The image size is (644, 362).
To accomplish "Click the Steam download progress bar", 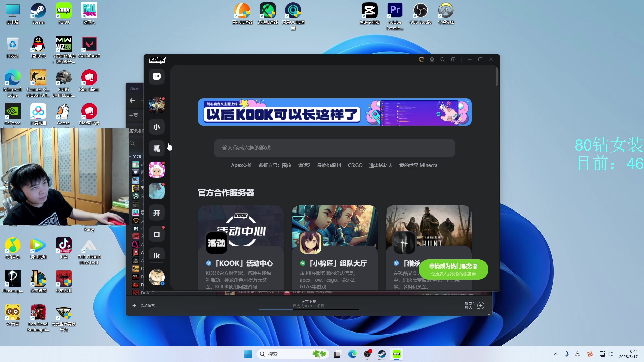I will tap(309, 309).
